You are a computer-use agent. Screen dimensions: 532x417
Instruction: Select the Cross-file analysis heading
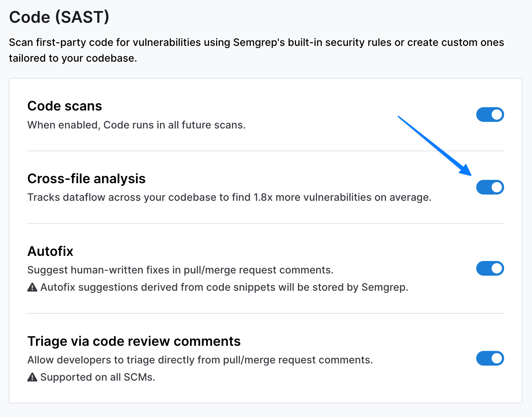pos(86,179)
